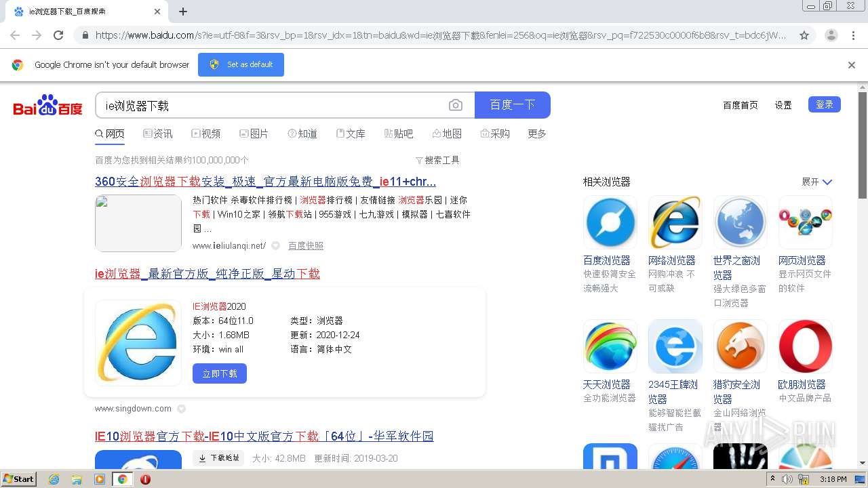Viewport: 868px width, 488px height.
Task: Open the ie浏览器_最新官方版 result link
Action: [208, 274]
